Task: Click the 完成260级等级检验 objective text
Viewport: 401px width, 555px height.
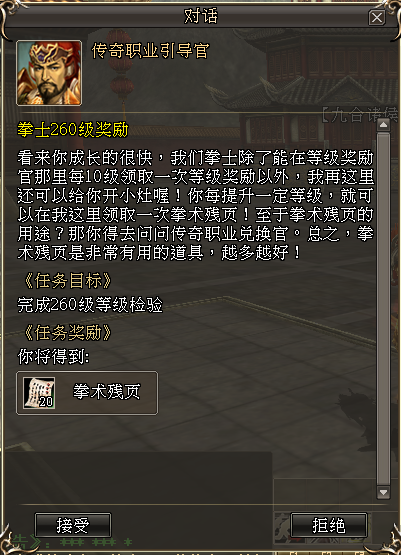Action: (90, 305)
